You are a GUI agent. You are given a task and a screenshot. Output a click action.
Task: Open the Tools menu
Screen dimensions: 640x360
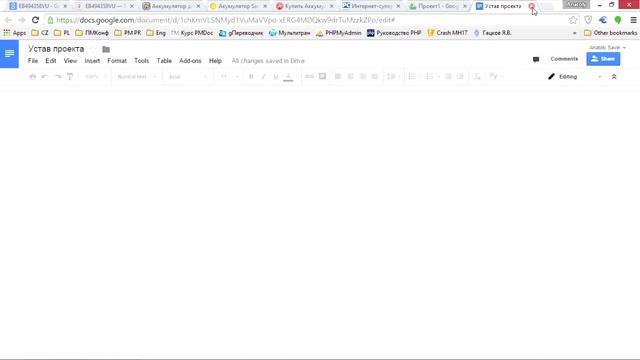pos(142,61)
